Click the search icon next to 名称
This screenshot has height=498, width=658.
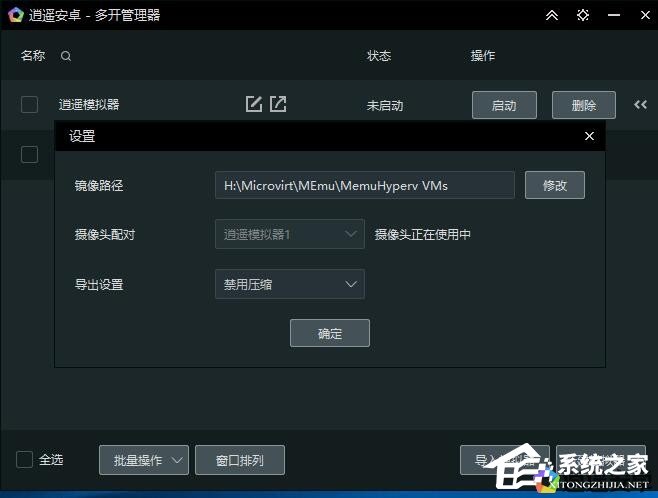(66, 56)
